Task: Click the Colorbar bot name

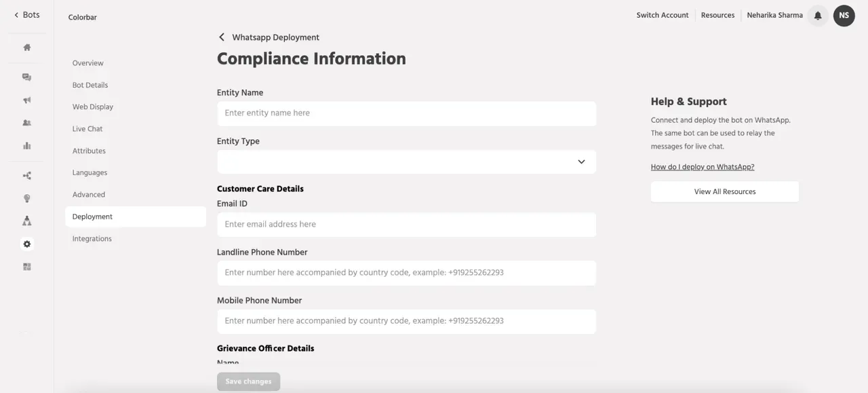Action: pyautogui.click(x=83, y=18)
